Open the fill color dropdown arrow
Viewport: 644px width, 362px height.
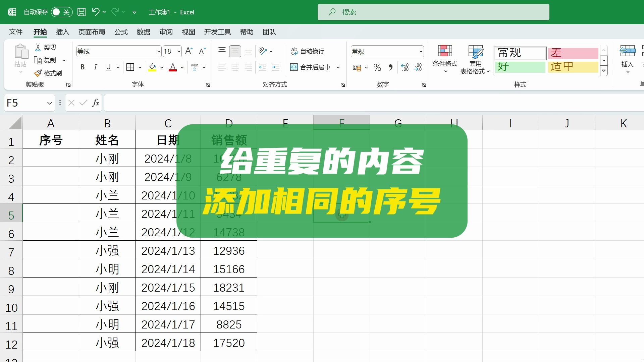point(162,67)
